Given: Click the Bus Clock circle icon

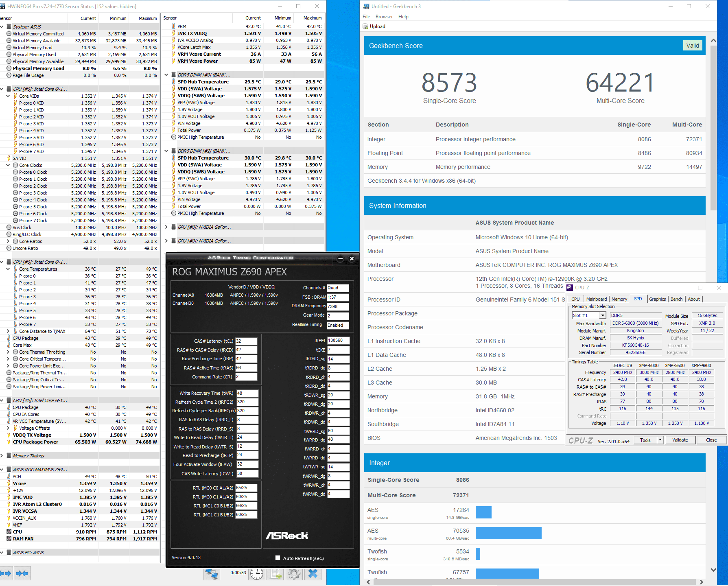Looking at the screenshot, I should [x=9, y=227].
